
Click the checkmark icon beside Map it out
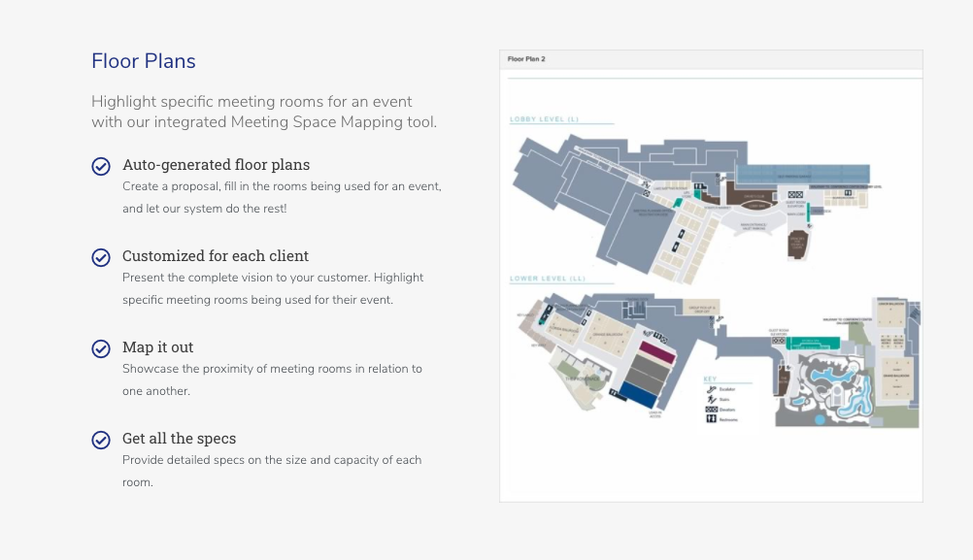(101, 348)
